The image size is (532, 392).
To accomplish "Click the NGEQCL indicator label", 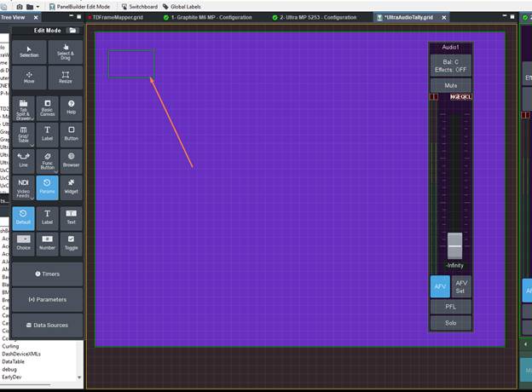I will [x=460, y=97].
